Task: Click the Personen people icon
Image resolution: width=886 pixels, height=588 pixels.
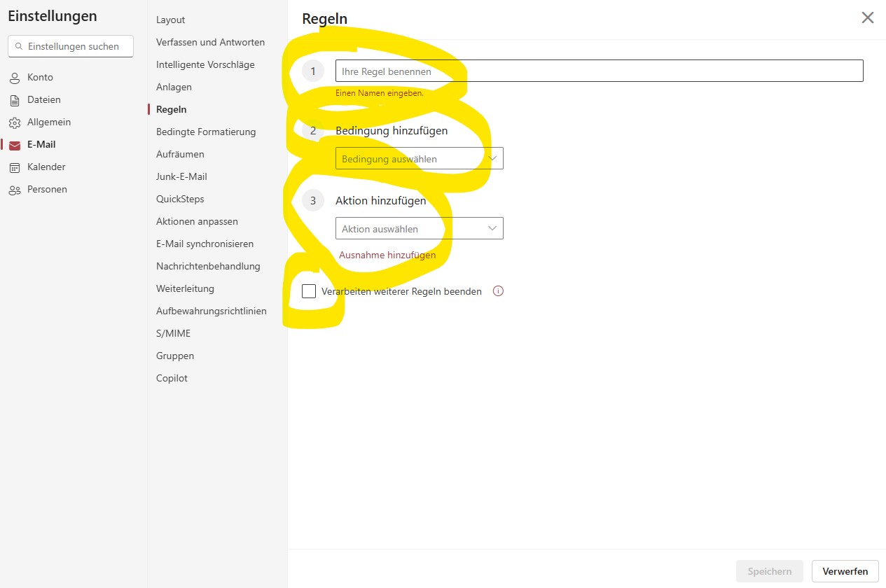Action: click(x=15, y=190)
